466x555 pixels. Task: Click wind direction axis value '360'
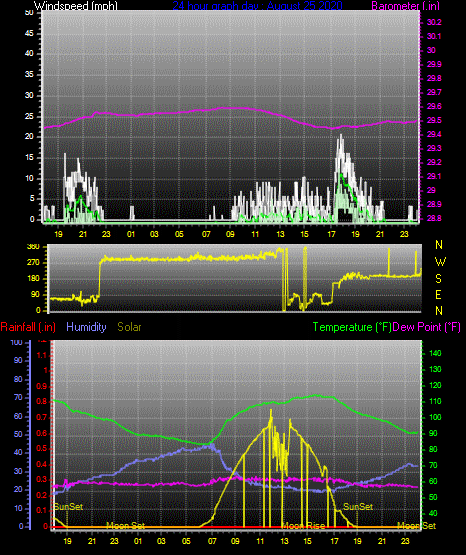pyautogui.click(x=33, y=247)
